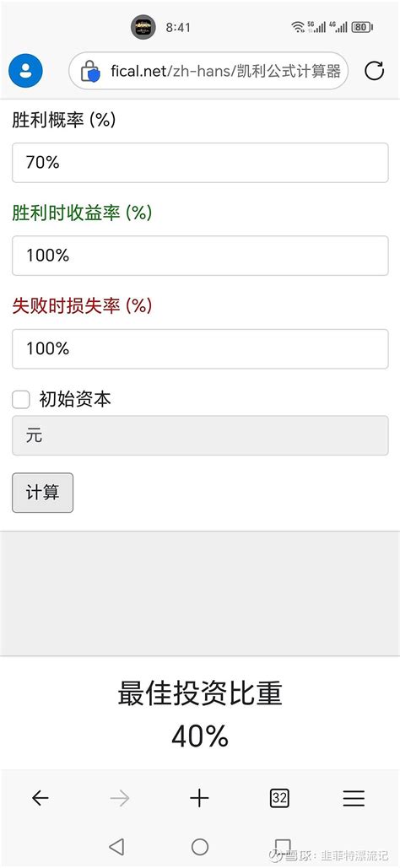Tap Android system back triangle

(116, 846)
